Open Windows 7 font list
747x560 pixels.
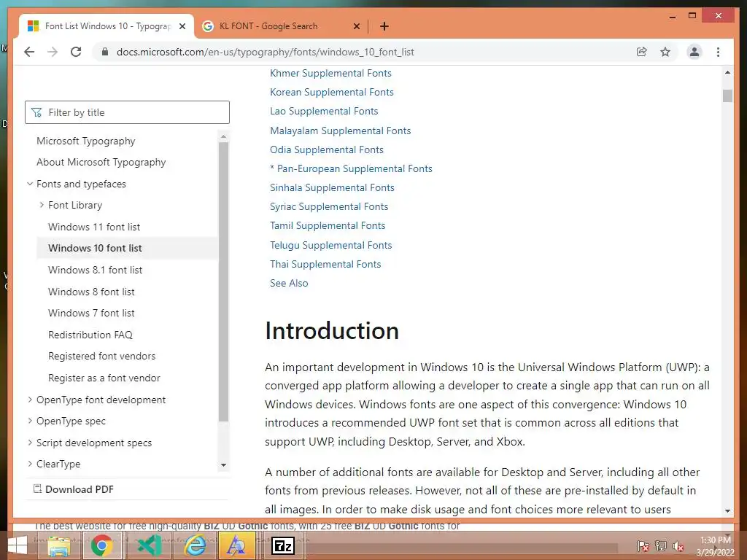pos(91,313)
